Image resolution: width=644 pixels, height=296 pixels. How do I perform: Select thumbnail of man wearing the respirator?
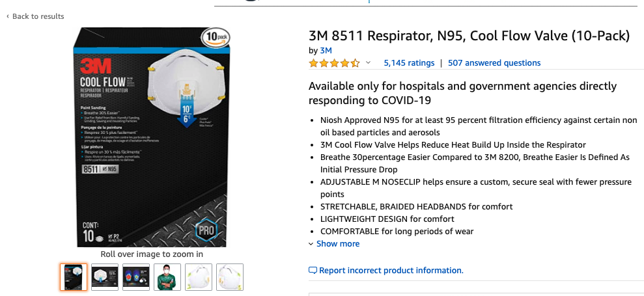pyautogui.click(x=167, y=277)
